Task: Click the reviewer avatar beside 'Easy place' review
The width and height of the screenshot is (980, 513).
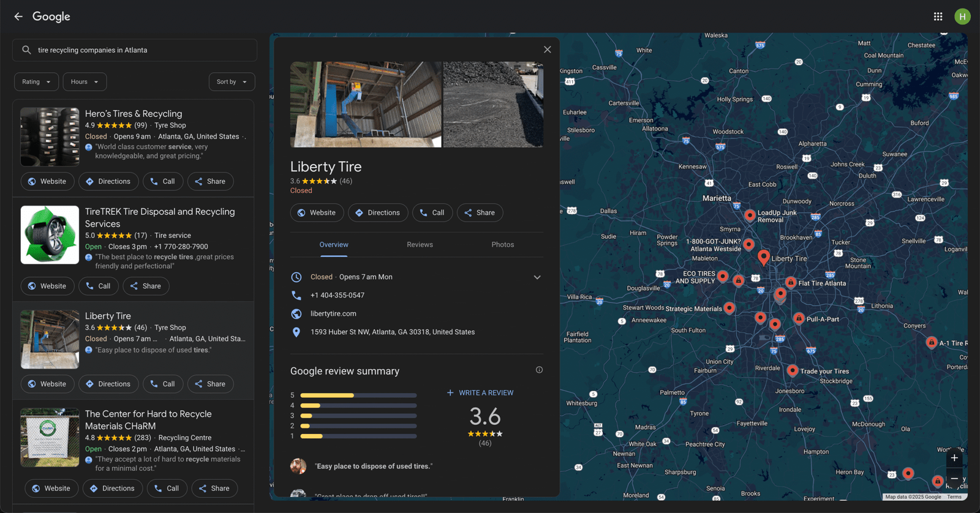Action: coord(298,466)
